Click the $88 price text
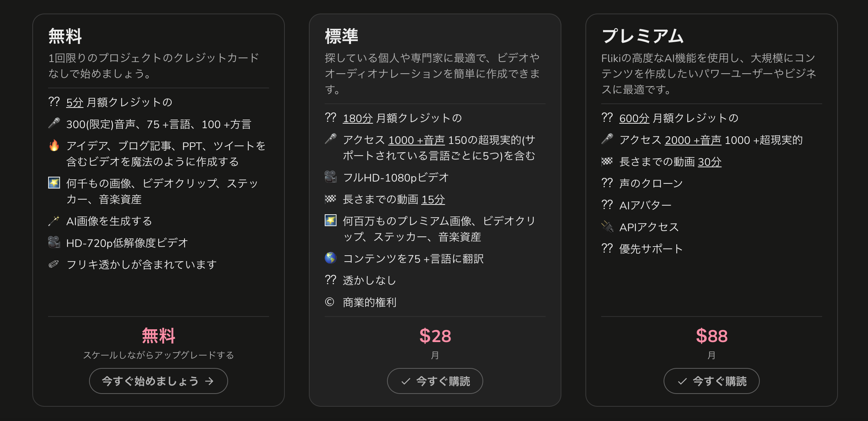 click(711, 336)
